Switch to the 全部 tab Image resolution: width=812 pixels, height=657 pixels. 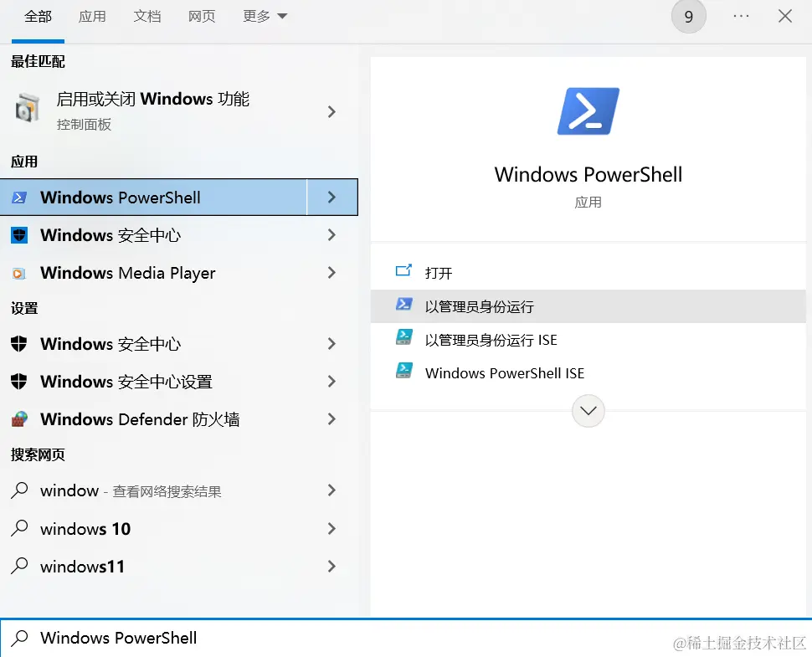pos(38,17)
